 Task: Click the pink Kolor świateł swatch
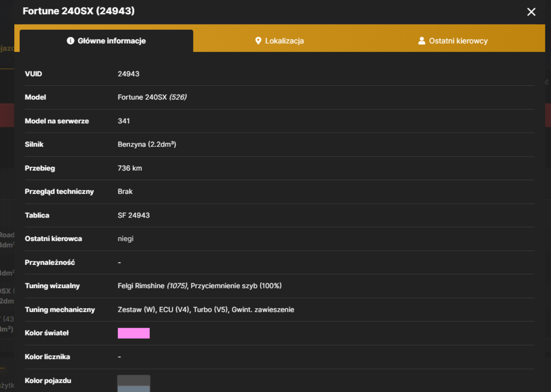(x=133, y=333)
